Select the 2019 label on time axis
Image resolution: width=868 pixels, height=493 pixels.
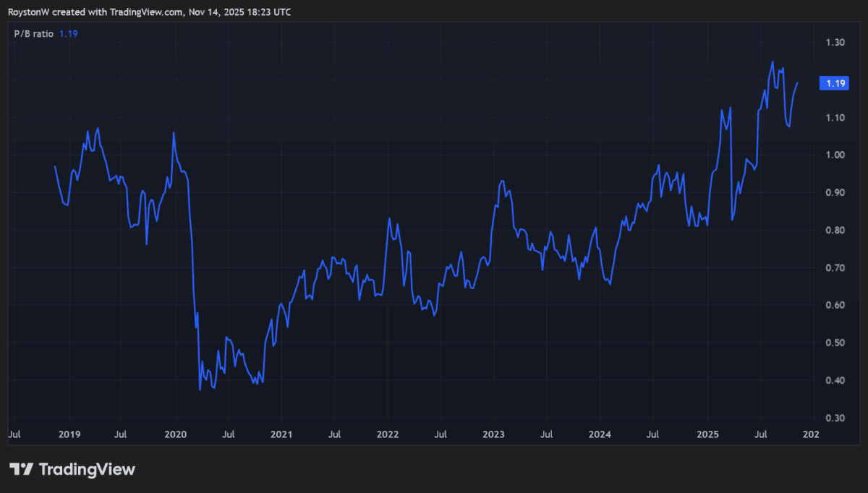click(69, 434)
